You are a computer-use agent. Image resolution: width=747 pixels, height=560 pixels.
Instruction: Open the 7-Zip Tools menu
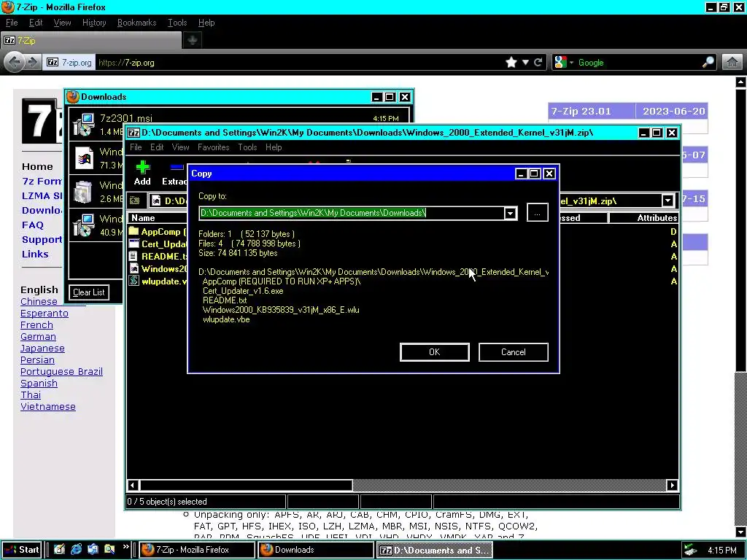click(x=247, y=147)
